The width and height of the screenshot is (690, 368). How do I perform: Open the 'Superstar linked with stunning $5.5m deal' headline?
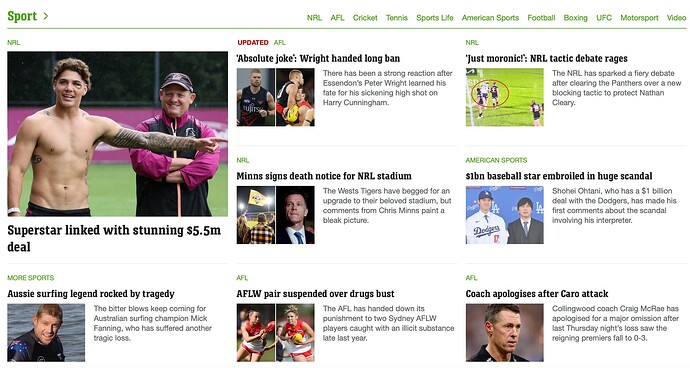(x=114, y=238)
